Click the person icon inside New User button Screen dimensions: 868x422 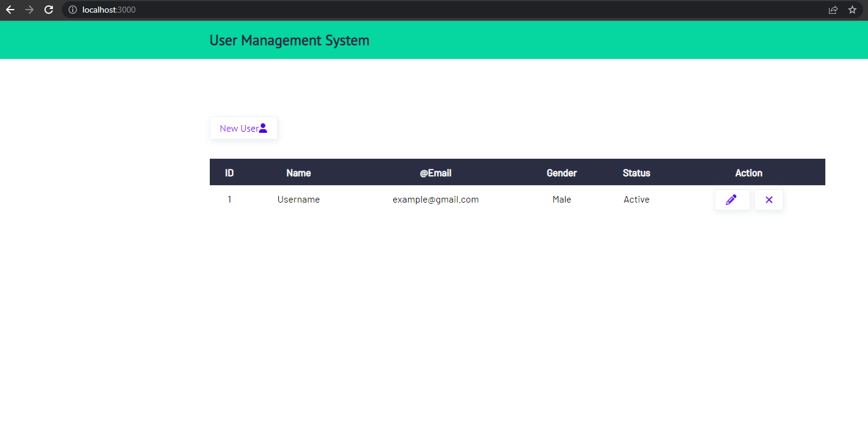[x=263, y=127]
